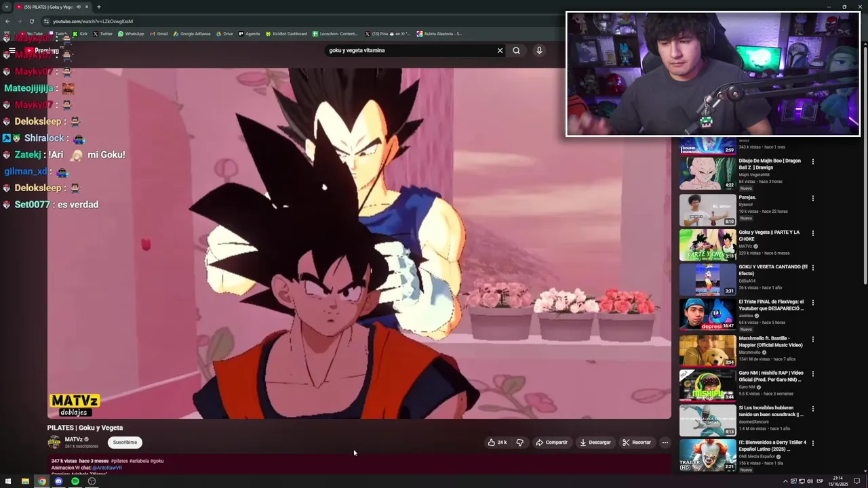The height and width of the screenshot is (488, 868).
Task: Open the Compartir share dialog
Action: pos(551,443)
